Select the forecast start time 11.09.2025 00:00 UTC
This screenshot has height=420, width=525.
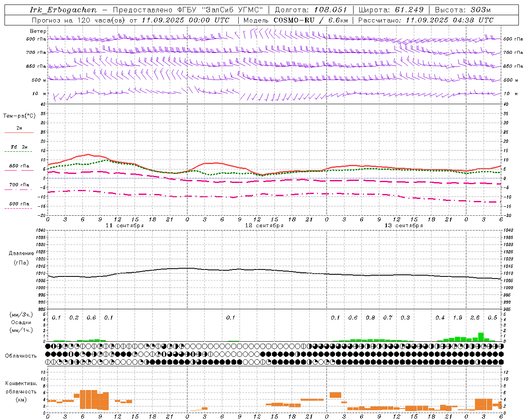[185, 20]
